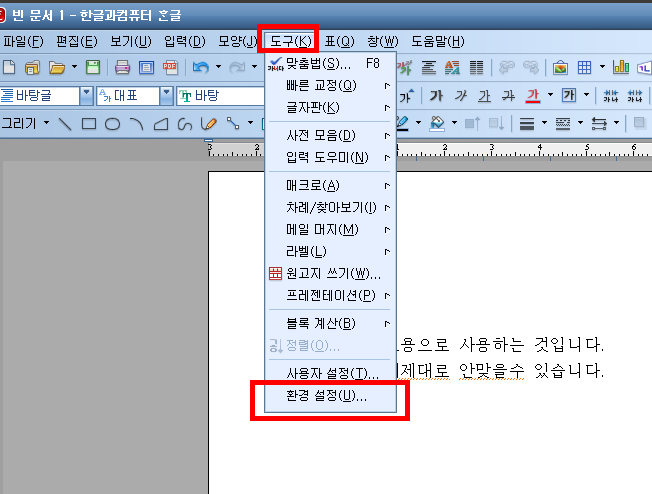Choose 사용자 설정(T)... in the menu

[x=330, y=373]
